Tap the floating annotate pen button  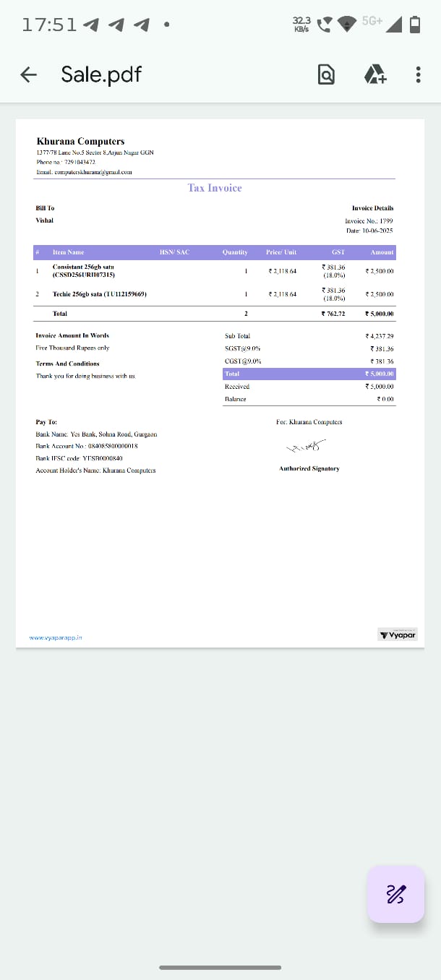coord(395,894)
